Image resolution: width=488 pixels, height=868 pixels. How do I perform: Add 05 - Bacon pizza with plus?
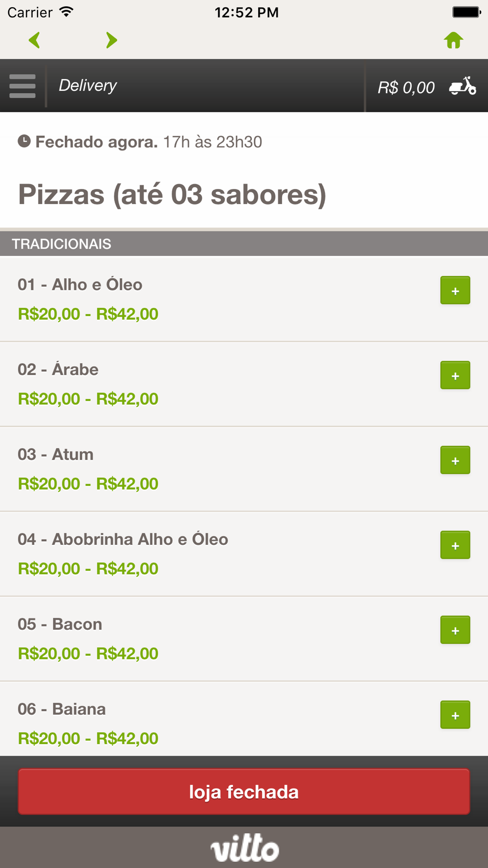455,630
